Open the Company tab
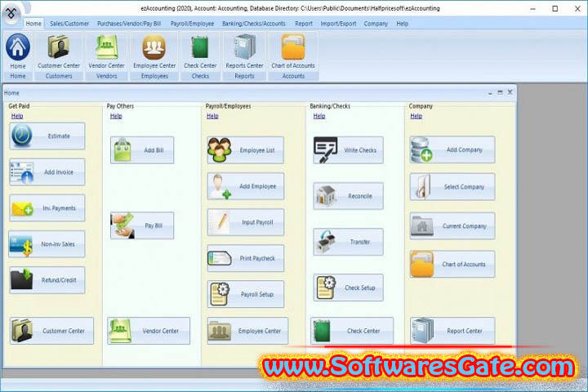 pos(376,24)
